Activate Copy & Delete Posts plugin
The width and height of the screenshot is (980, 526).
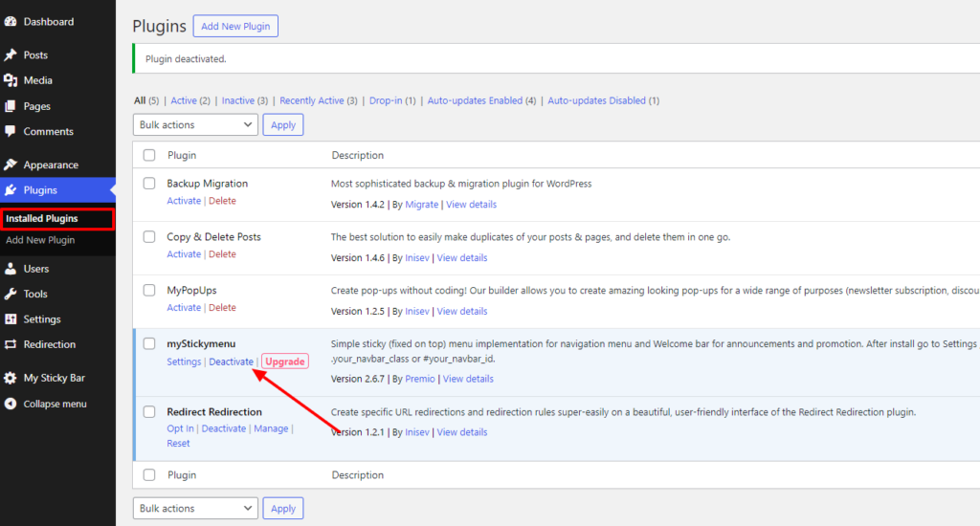pos(184,254)
